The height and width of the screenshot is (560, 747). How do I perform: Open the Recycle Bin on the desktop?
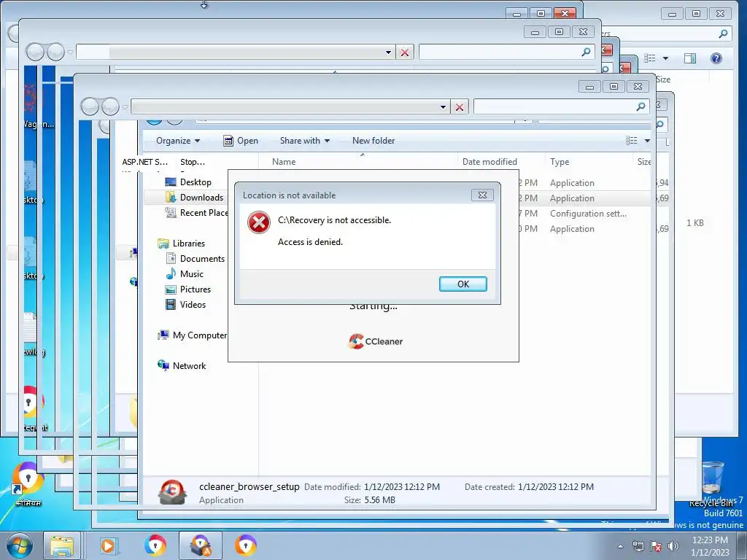[x=713, y=484]
